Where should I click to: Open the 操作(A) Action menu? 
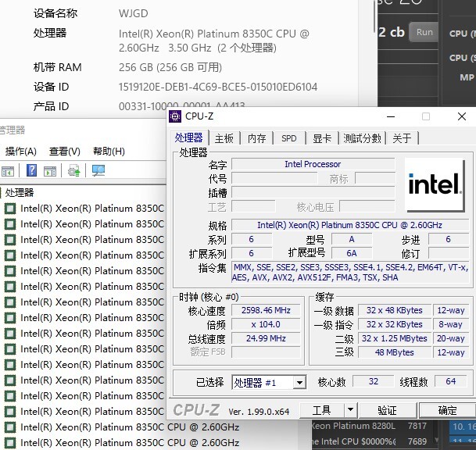[20, 151]
